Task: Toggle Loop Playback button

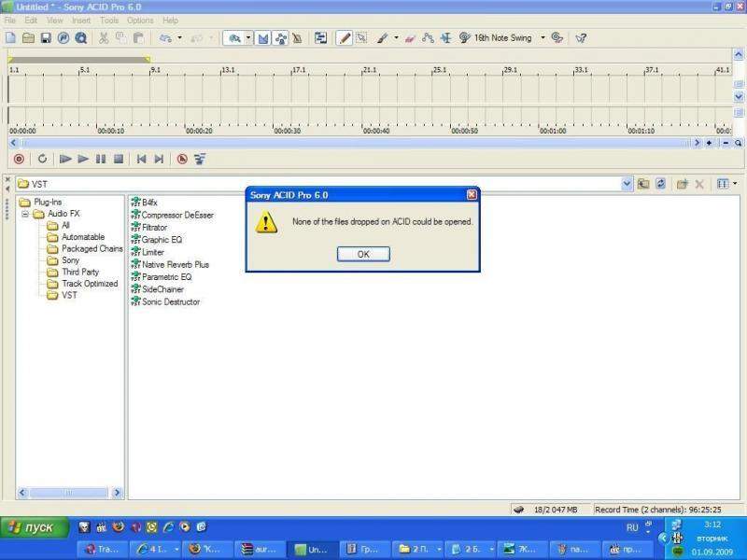Action: (x=42, y=159)
